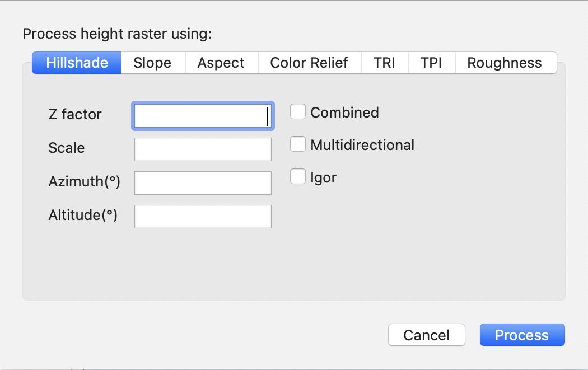Click the Cancel button
Image resolution: width=588 pixels, height=370 pixels.
click(426, 335)
